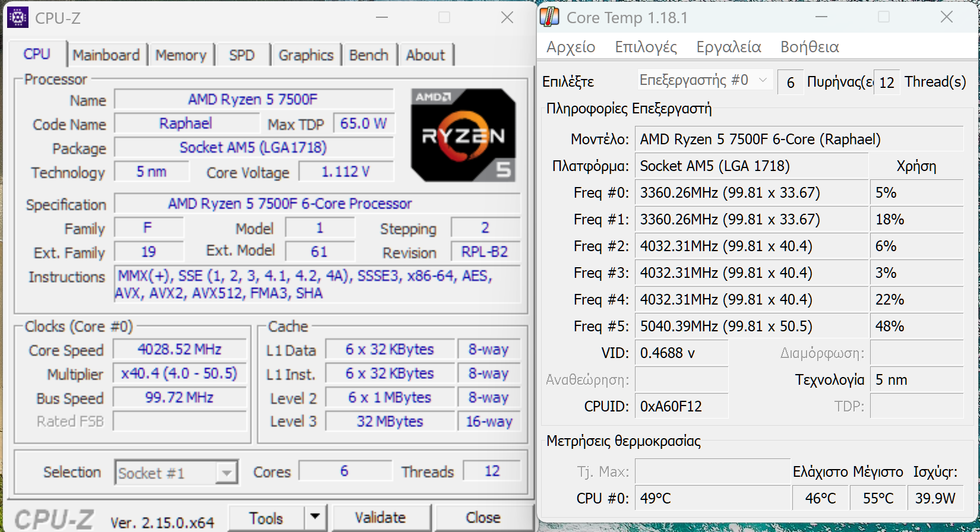Viewport: 980px width, 532px height.
Task: Open the Εργαλεία menu
Action: (x=729, y=47)
